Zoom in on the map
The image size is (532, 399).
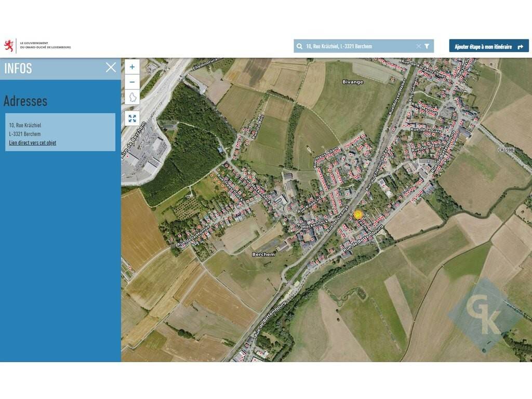click(132, 67)
